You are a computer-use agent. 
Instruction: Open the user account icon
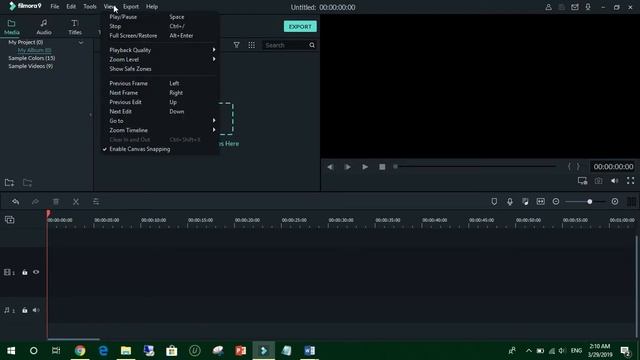coord(549,7)
